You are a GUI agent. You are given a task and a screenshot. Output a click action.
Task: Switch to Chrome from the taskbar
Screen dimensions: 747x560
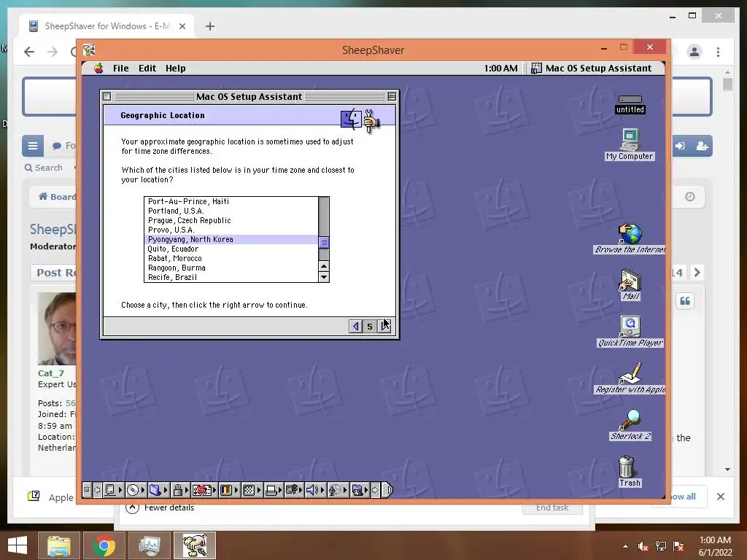[x=104, y=545]
